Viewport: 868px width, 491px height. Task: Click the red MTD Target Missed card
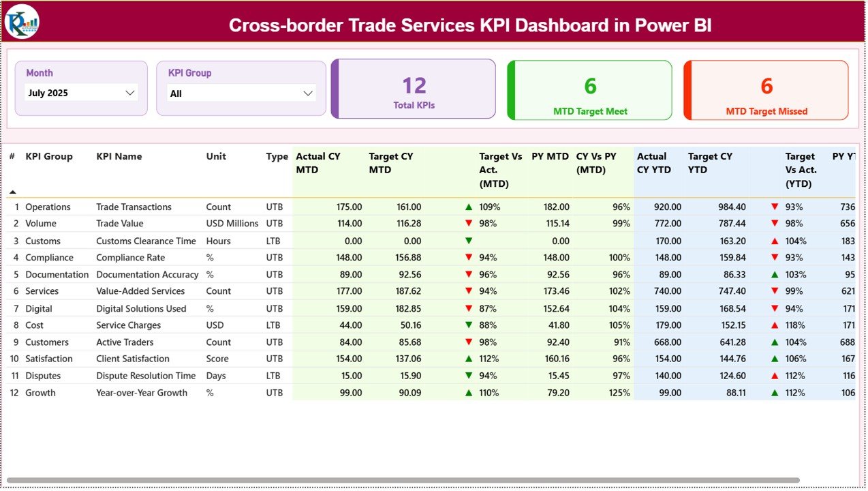pos(766,89)
